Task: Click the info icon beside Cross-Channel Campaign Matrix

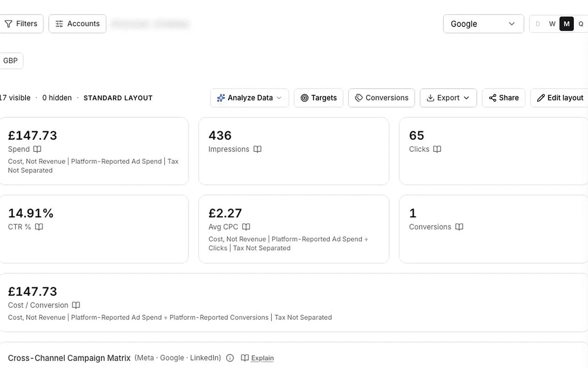Action: (230, 358)
